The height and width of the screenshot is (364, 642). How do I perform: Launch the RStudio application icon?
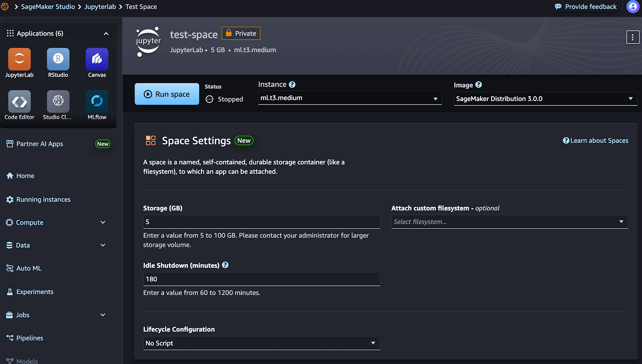tap(58, 59)
